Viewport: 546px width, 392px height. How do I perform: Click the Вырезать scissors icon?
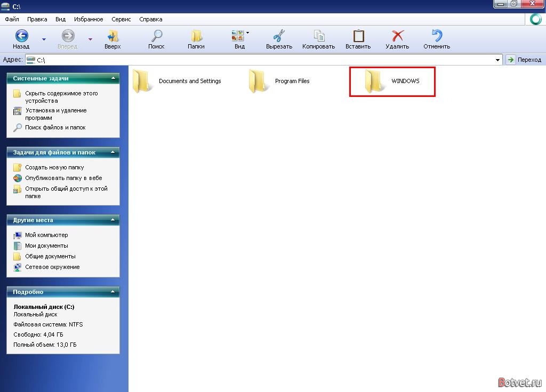pyautogui.click(x=279, y=36)
